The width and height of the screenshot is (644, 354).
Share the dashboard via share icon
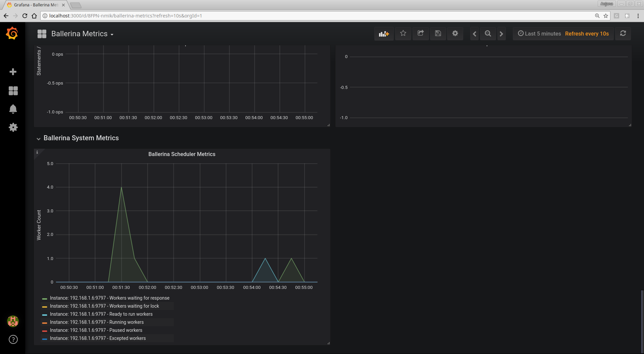click(x=421, y=34)
